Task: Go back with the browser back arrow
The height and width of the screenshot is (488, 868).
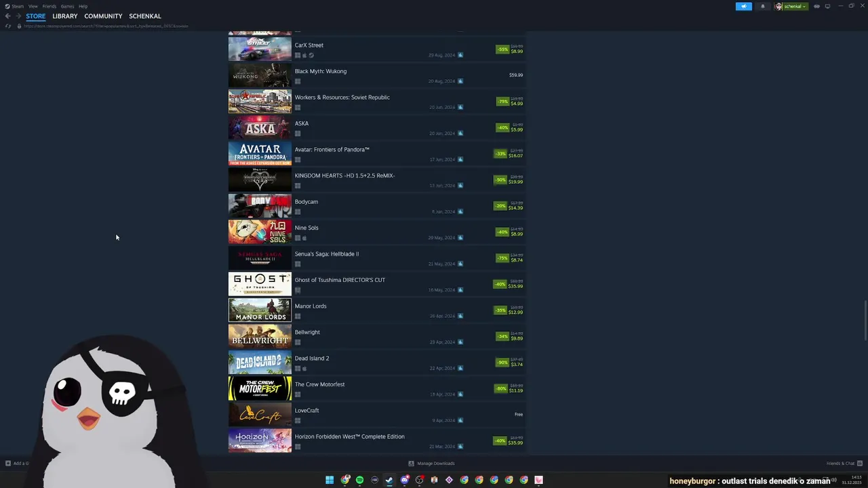Action: (x=7, y=16)
